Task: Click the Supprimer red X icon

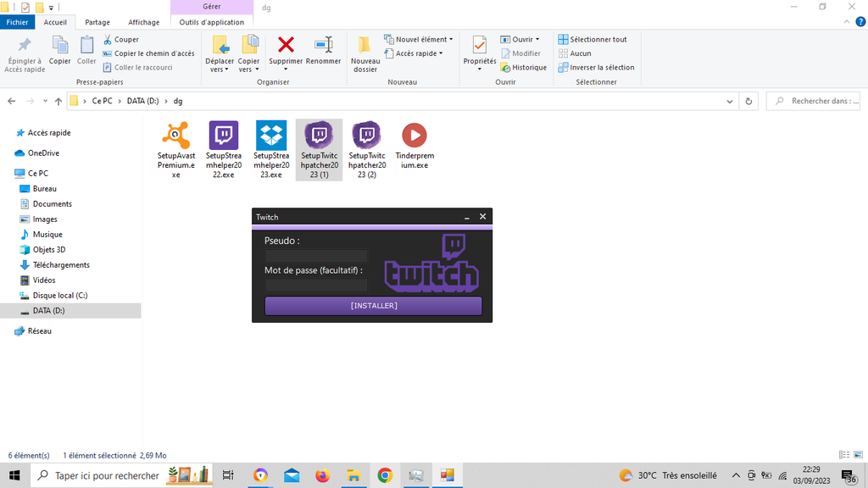Action: coord(286,44)
